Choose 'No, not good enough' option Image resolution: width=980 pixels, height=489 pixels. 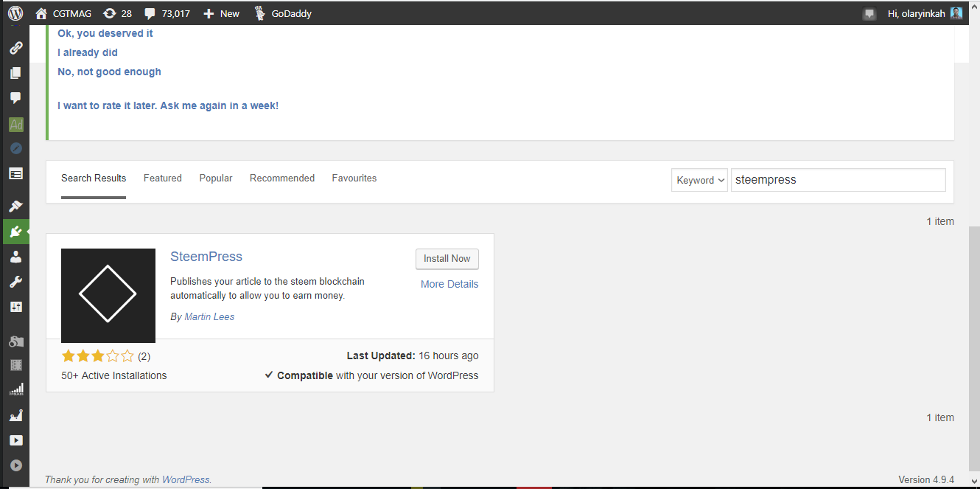coord(109,72)
